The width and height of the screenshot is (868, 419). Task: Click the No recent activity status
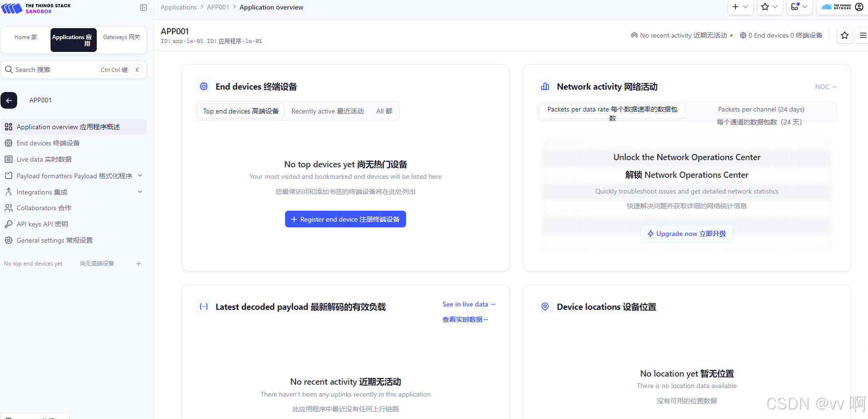tap(682, 35)
